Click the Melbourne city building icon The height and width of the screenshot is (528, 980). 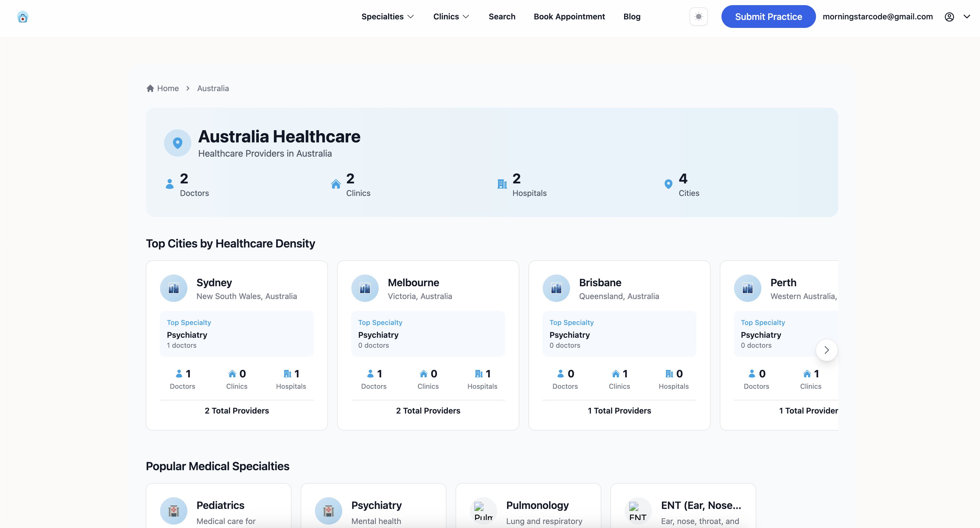click(x=364, y=288)
